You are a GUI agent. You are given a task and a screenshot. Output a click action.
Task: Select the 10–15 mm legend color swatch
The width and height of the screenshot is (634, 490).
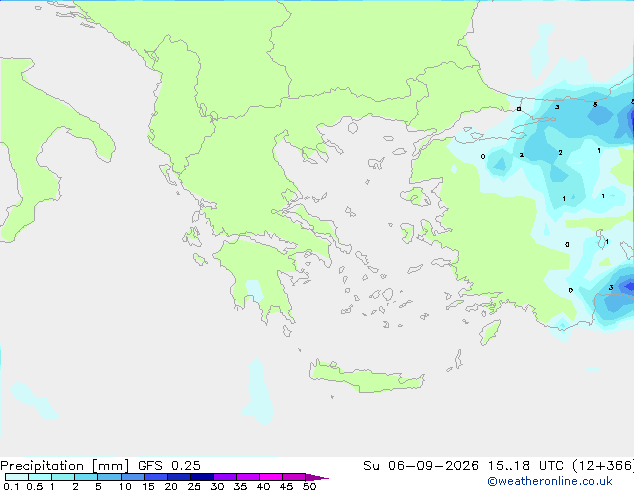point(132,477)
